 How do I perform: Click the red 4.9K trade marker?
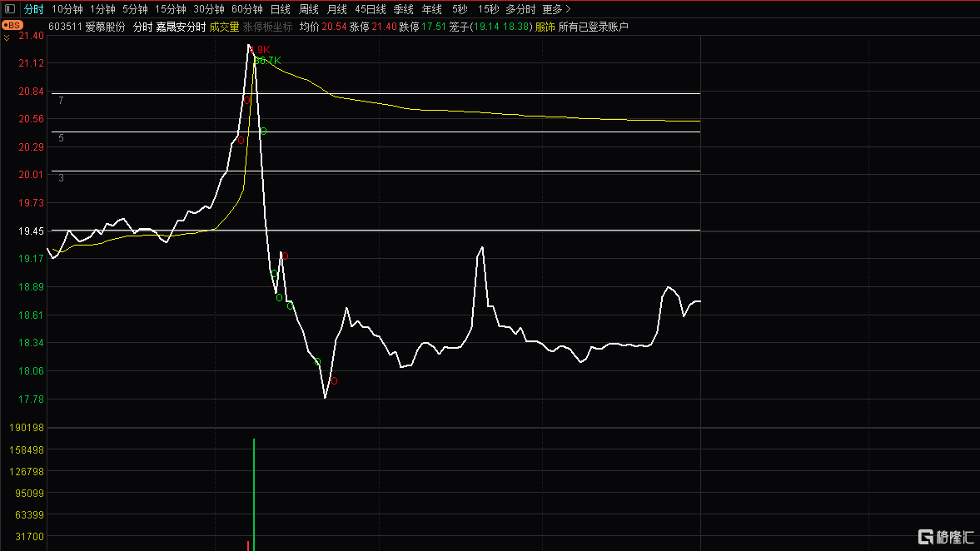(260, 50)
